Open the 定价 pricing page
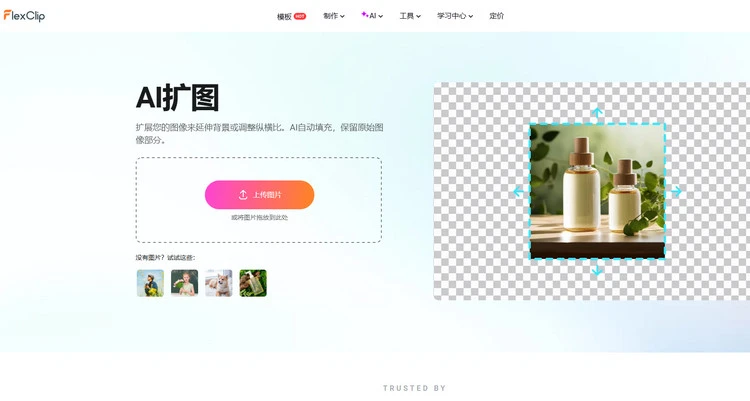This screenshot has width=750, height=401. (496, 16)
